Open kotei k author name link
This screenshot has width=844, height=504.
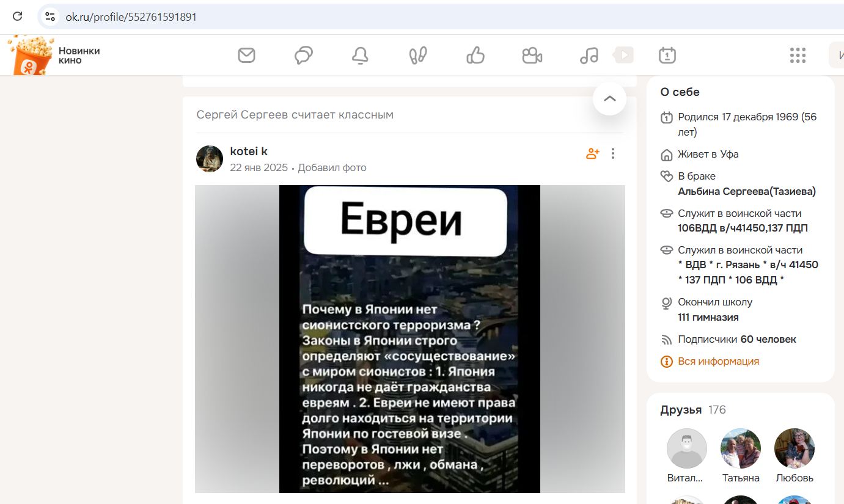tap(249, 152)
